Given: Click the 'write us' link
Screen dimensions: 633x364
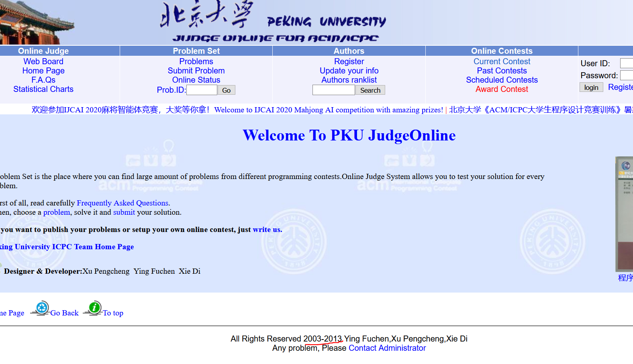Looking at the screenshot, I should click(x=266, y=230).
